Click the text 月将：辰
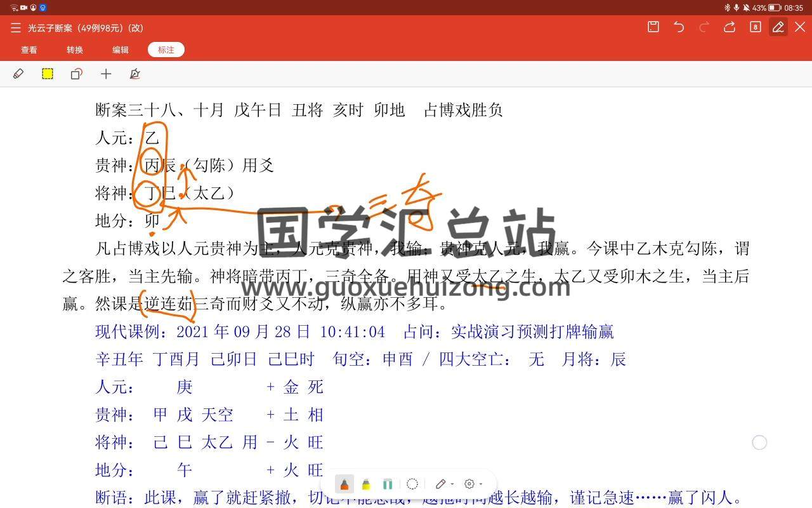 (594, 359)
